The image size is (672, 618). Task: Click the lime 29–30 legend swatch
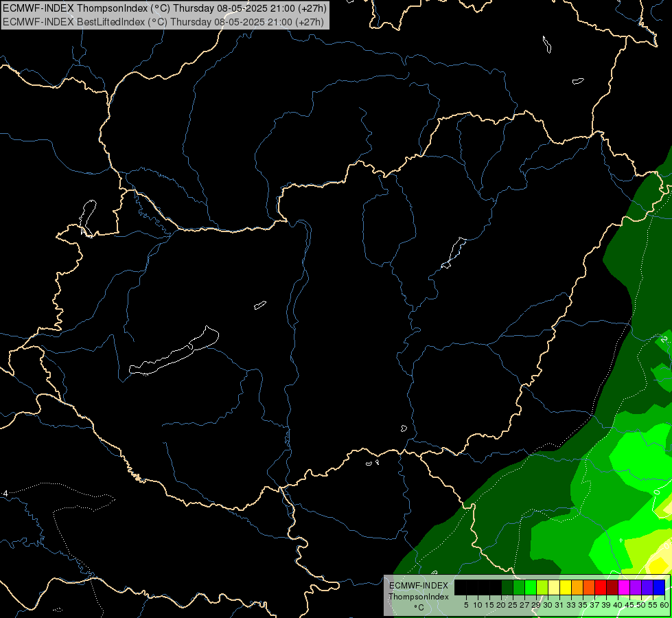click(x=542, y=587)
